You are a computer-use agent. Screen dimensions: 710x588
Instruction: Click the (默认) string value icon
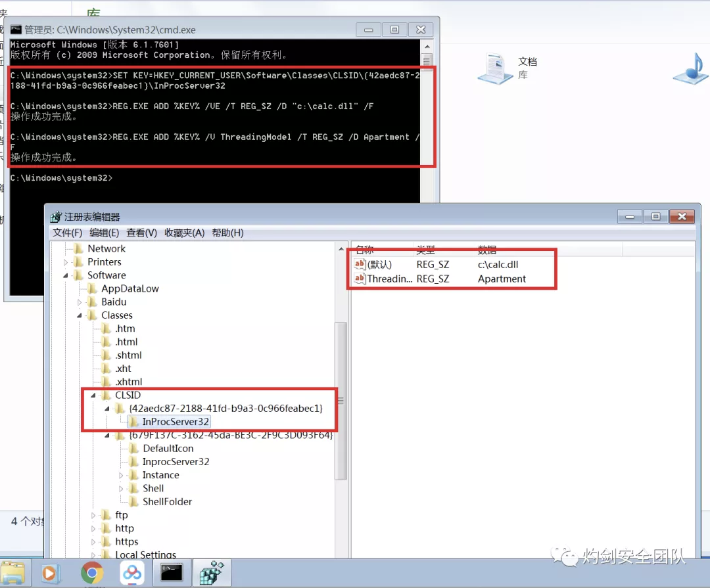360,264
